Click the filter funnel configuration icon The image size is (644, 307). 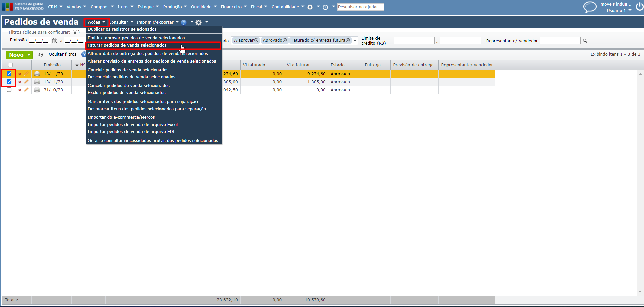coord(75,32)
